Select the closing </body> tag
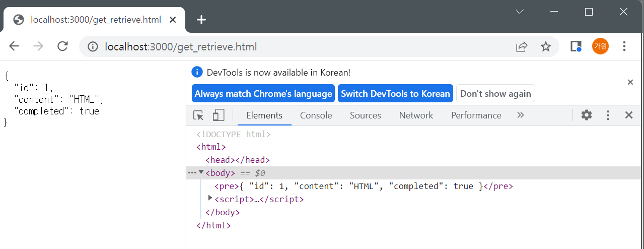 [223, 213]
